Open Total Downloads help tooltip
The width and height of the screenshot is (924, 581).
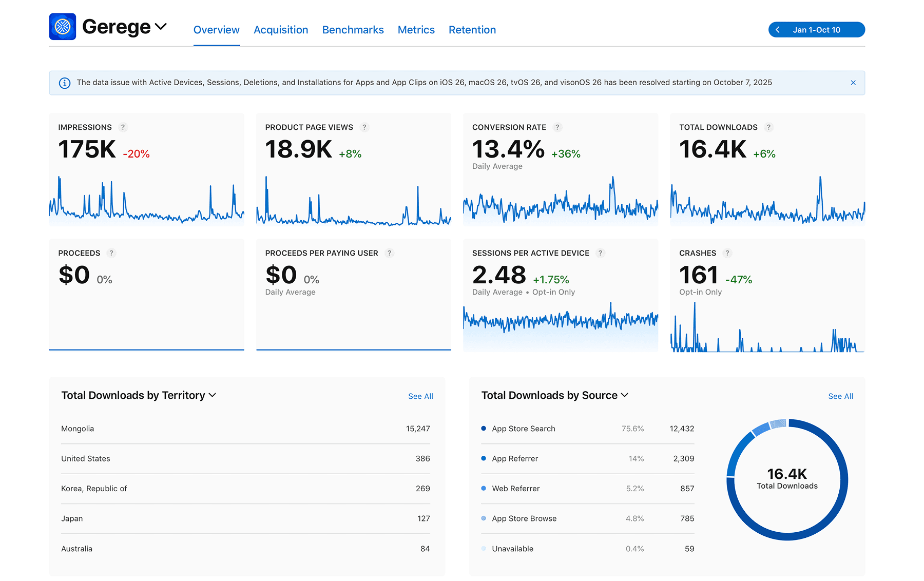pos(768,127)
